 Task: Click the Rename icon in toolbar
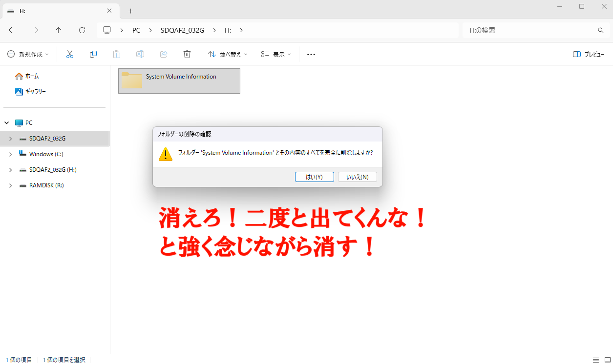(140, 54)
